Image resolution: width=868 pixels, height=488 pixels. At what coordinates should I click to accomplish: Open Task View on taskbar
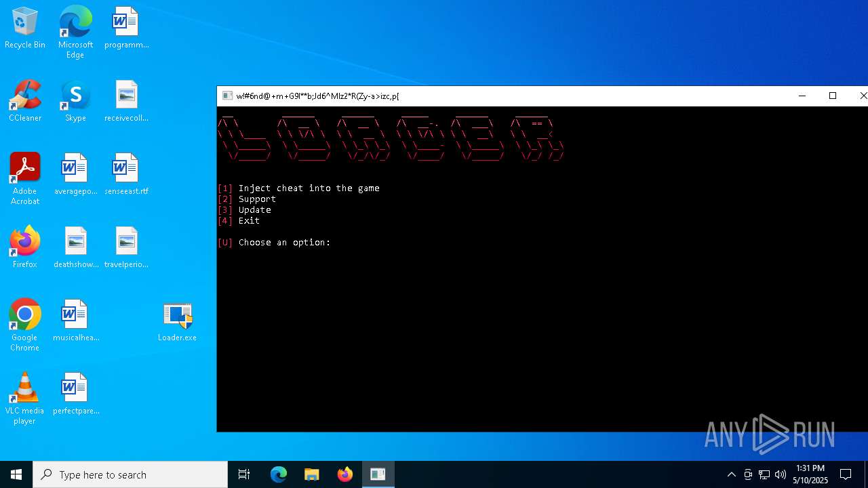pyautogui.click(x=244, y=474)
